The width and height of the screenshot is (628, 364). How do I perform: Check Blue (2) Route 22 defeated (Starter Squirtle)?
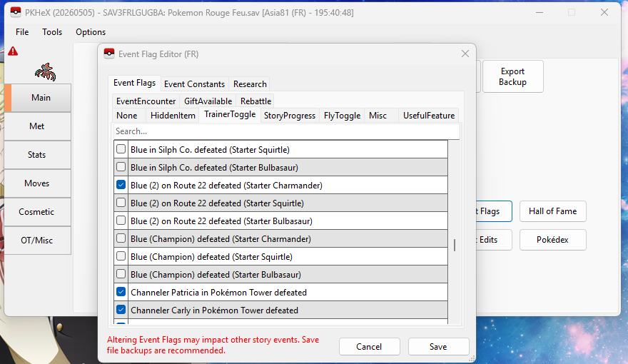pos(121,203)
